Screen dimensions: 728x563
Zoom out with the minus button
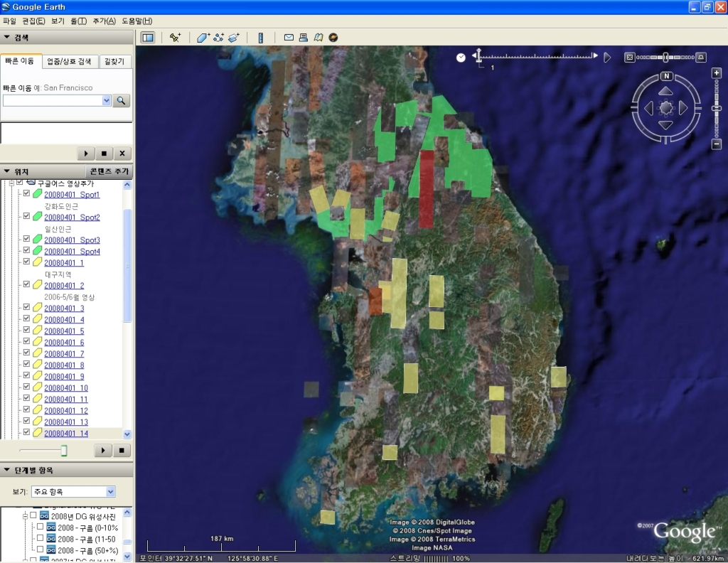(x=717, y=144)
